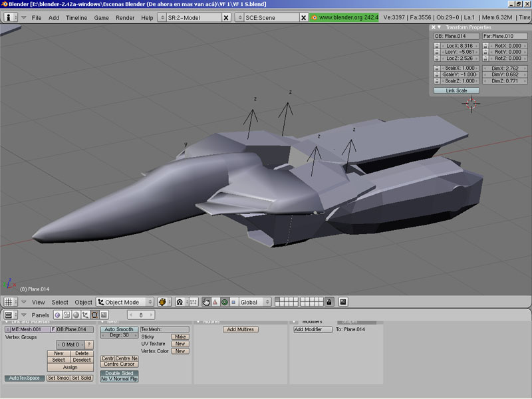This screenshot has width=532, height=399.
Task: Open the Global orientation dropdown
Action: click(255, 302)
